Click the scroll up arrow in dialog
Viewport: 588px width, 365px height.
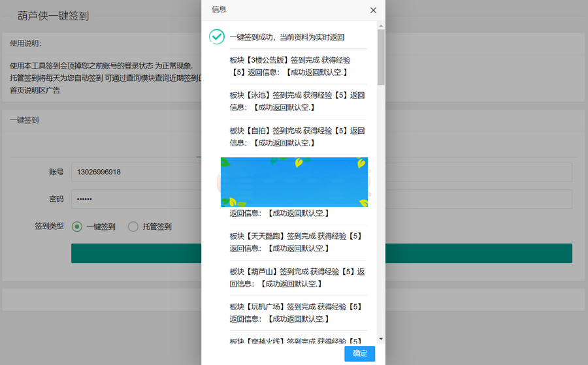click(x=381, y=25)
